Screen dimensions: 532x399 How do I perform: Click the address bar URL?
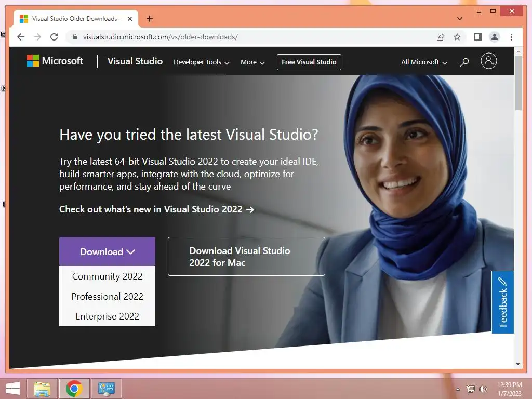coord(161,37)
